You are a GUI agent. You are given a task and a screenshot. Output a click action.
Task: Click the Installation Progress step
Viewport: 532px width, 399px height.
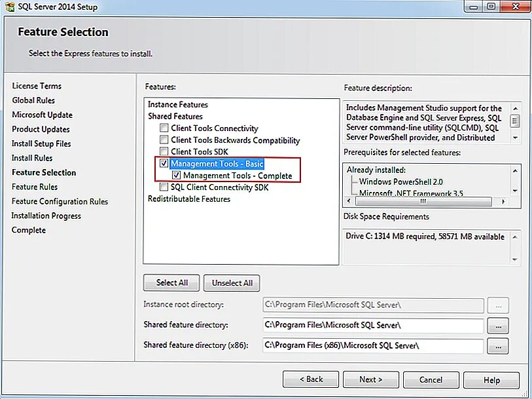pos(46,216)
